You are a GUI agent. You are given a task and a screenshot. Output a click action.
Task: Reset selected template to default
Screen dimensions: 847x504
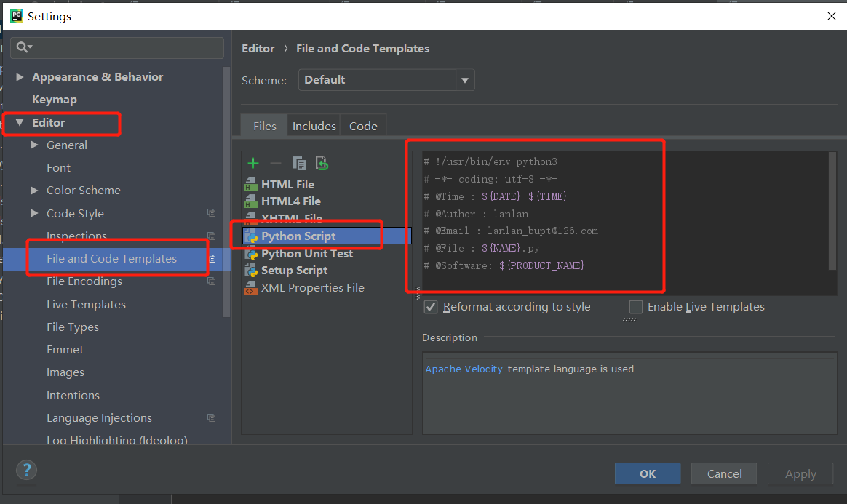click(320, 163)
